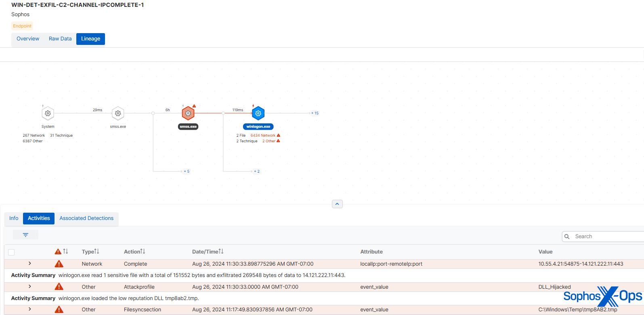The width and height of the screenshot is (644, 315).
Task: Click value 10.55.4.21:54875-14.121.222.11:443
Action: (581, 264)
